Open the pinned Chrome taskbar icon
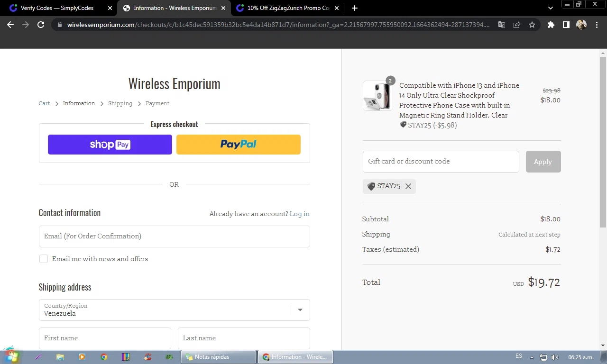Screen dimensions: 607x364 coord(104,357)
